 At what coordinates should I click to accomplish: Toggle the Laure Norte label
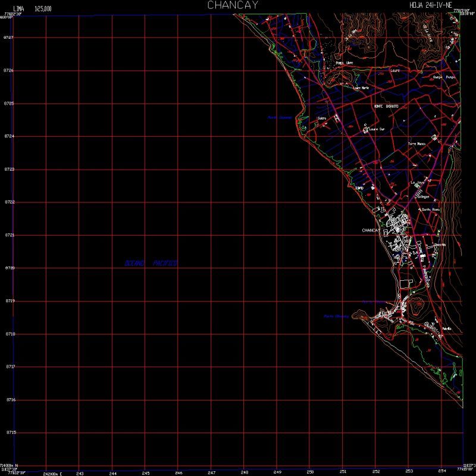(361, 88)
